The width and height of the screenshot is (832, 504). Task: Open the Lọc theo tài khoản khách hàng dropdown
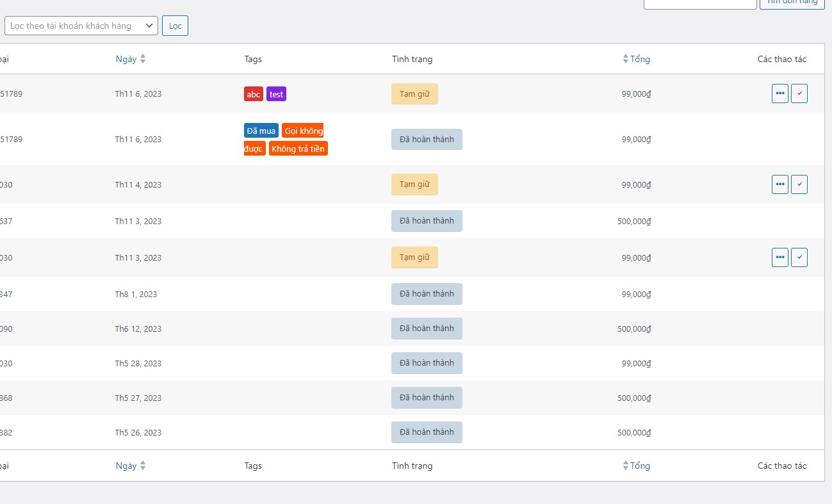(81, 26)
